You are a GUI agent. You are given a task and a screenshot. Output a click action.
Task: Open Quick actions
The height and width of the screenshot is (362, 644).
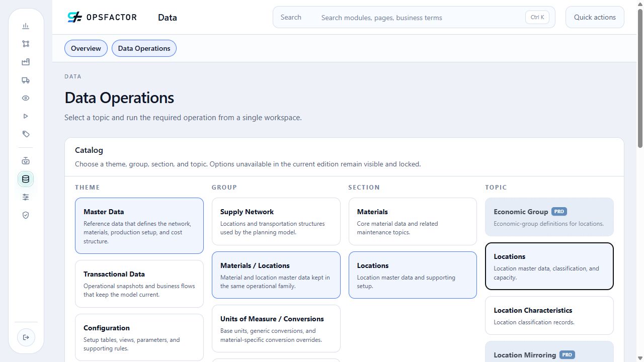pyautogui.click(x=595, y=17)
